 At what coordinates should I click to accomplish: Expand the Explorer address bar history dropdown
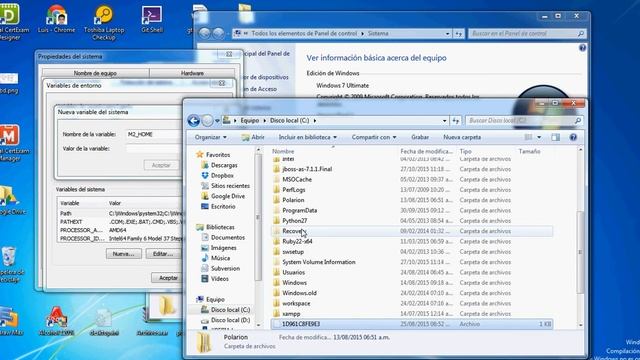(444, 120)
